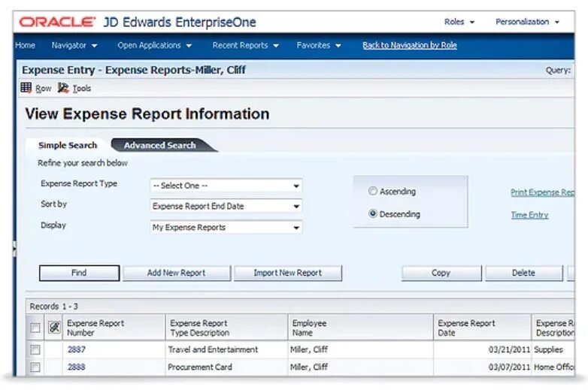The image size is (588, 390).
Task: Click the Add New Report button
Action: pyautogui.click(x=176, y=273)
